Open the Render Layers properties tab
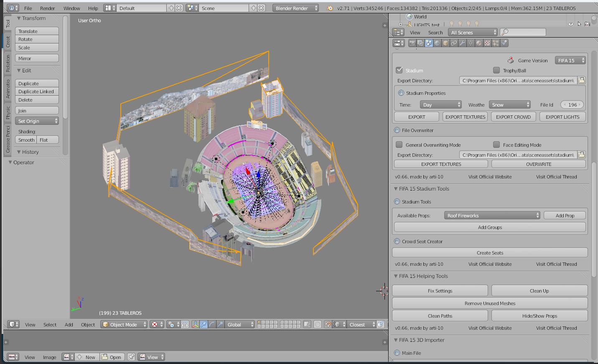 tap(421, 43)
